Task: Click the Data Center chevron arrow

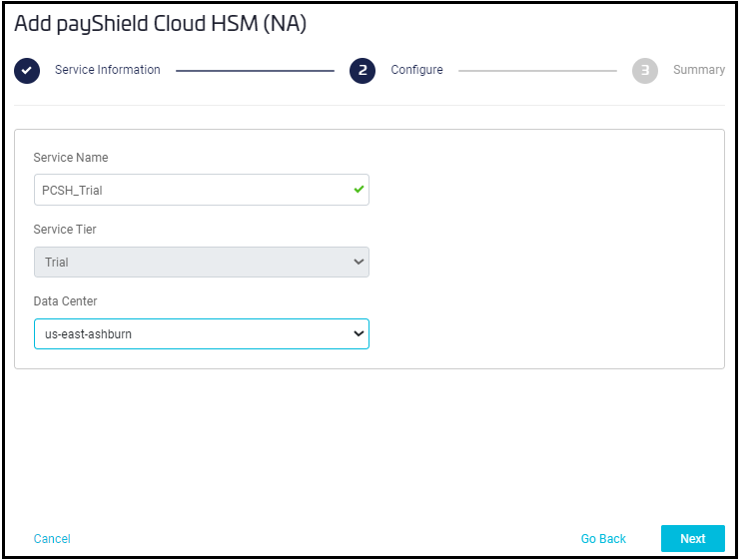Action: click(x=359, y=334)
